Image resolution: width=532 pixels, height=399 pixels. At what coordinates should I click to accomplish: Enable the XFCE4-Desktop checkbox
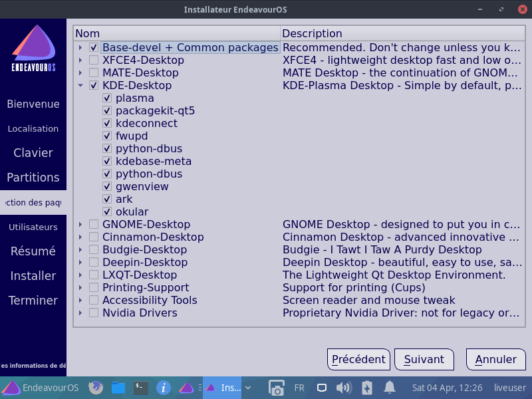click(x=94, y=61)
